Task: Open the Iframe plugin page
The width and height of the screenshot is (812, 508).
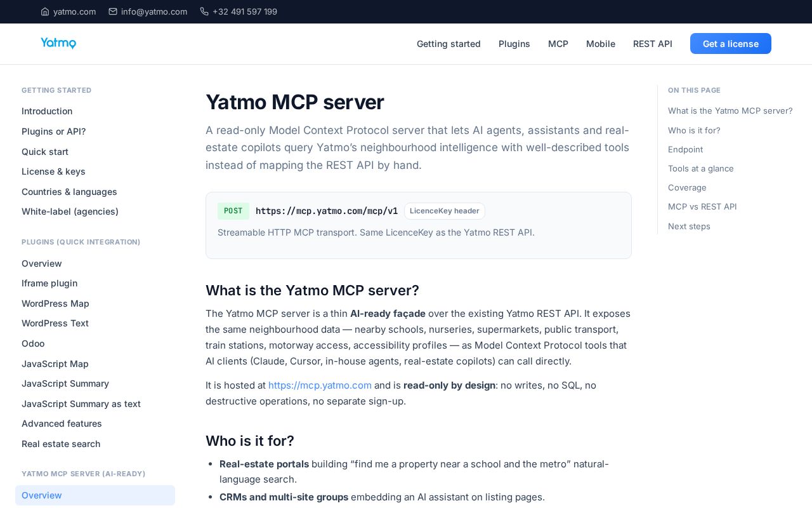Action: tap(49, 283)
